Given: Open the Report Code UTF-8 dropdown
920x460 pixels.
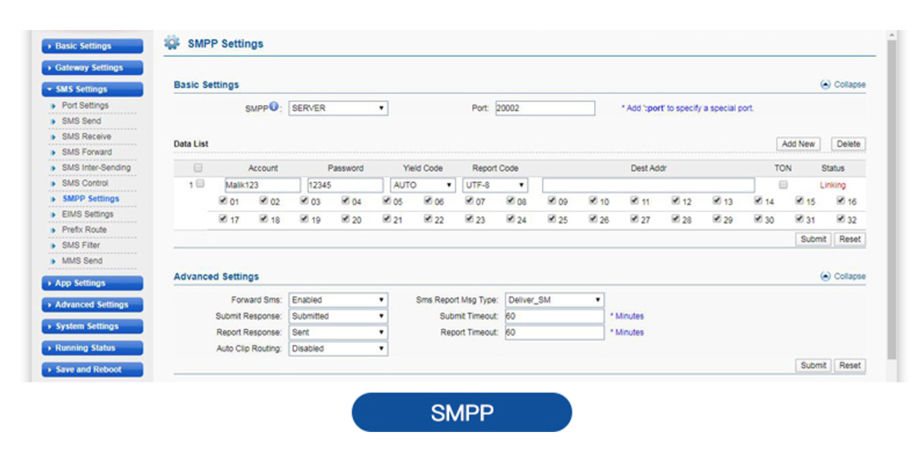Looking at the screenshot, I should (x=495, y=185).
